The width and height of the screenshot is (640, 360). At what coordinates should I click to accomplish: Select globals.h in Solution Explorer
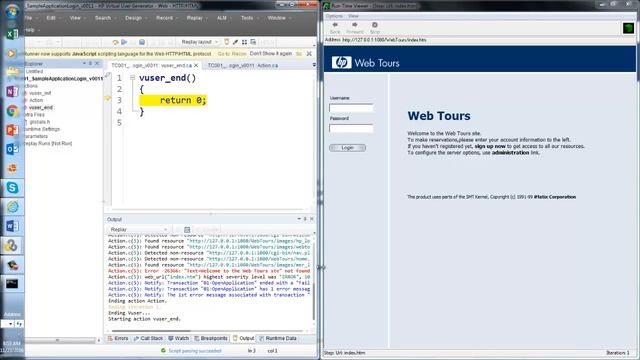39,122
